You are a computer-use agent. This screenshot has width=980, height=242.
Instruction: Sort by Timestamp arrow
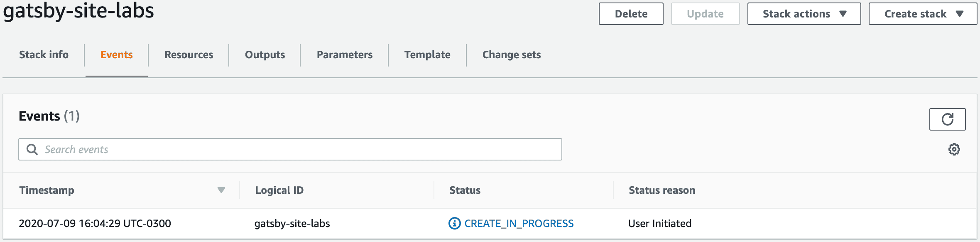pyautogui.click(x=221, y=190)
